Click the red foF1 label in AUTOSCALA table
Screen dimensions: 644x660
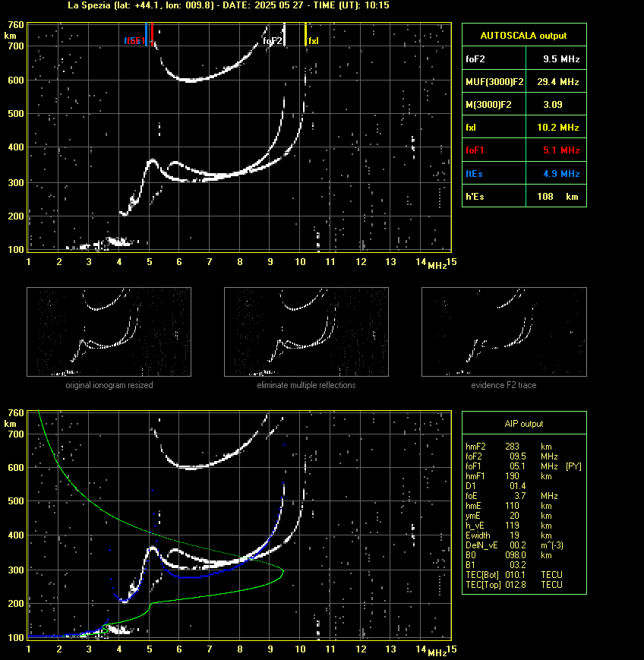click(475, 150)
